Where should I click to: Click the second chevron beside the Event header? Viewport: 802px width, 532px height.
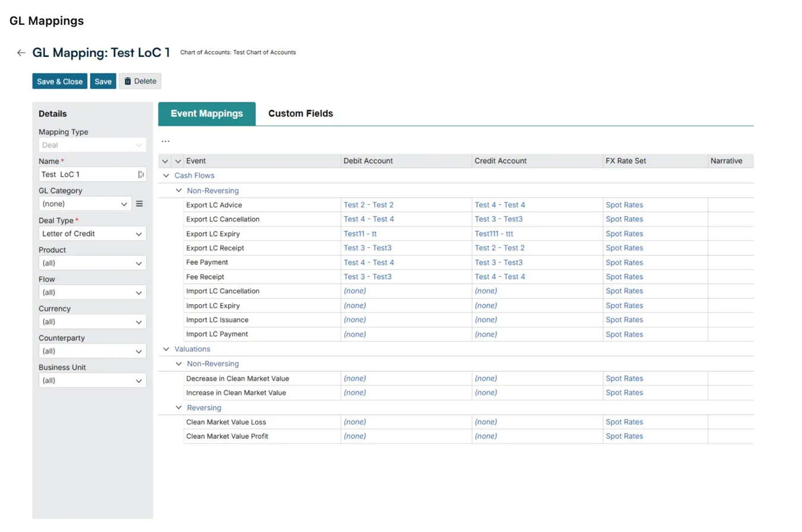click(x=178, y=161)
